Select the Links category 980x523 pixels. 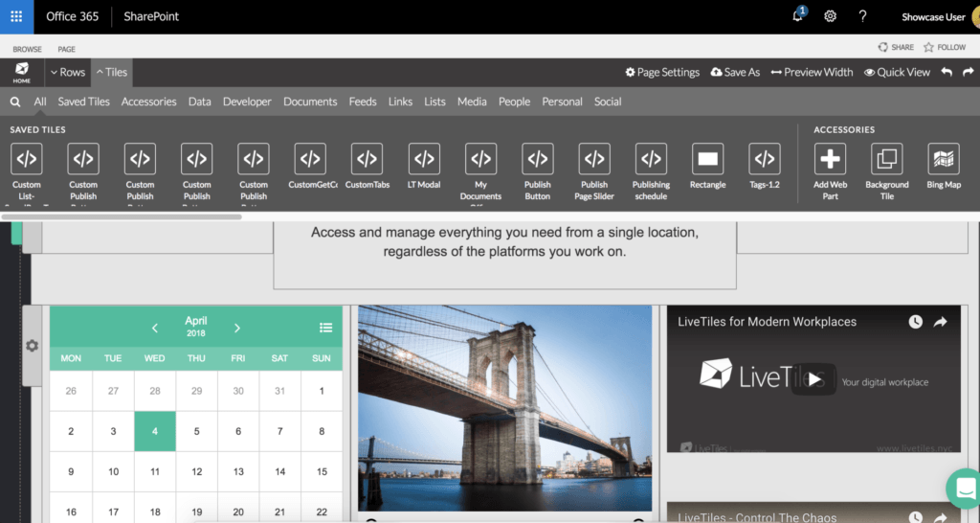click(400, 102)
